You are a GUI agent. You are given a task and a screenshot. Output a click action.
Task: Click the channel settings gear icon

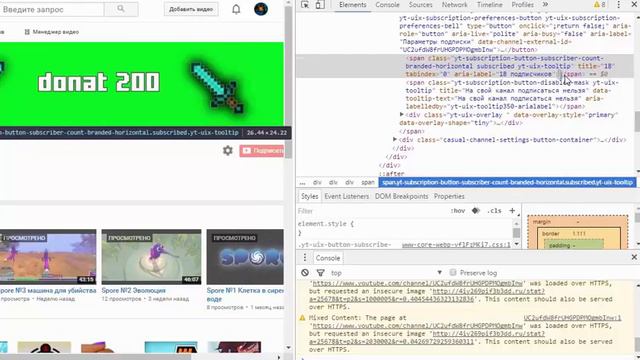click(228, 151)
